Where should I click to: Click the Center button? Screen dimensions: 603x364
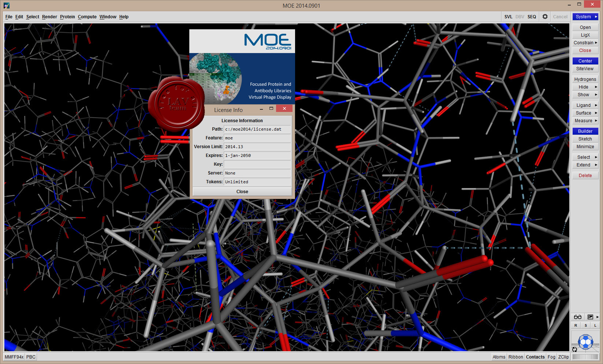pyautogui.click(x=585, y=61)
